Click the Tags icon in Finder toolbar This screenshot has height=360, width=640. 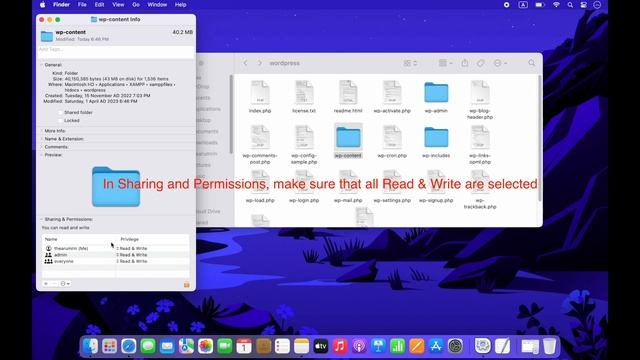[x=480, y=63]
